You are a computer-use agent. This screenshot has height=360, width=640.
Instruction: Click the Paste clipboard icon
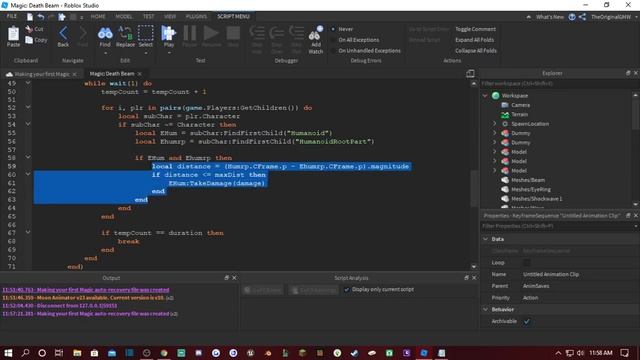(x=13, y=34)
